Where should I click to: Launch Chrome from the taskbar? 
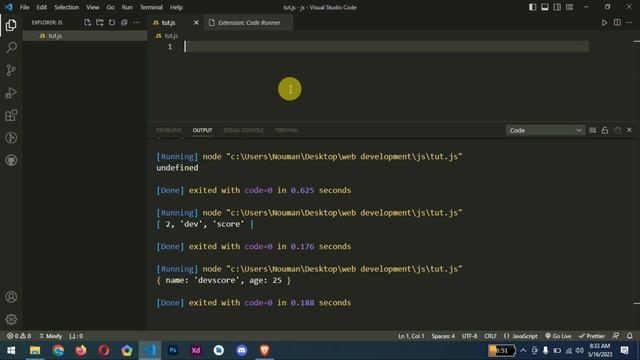point(58,350)
